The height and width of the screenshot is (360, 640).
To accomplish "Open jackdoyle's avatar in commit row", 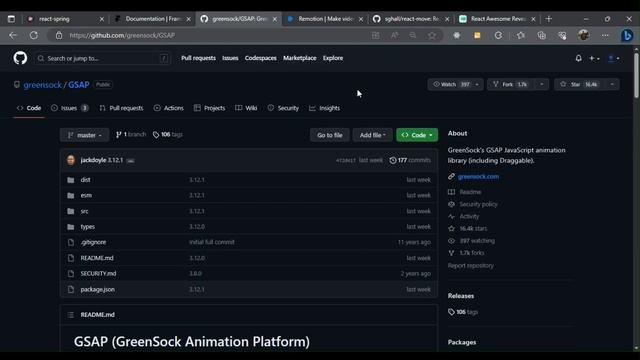I will coord(71,160).
